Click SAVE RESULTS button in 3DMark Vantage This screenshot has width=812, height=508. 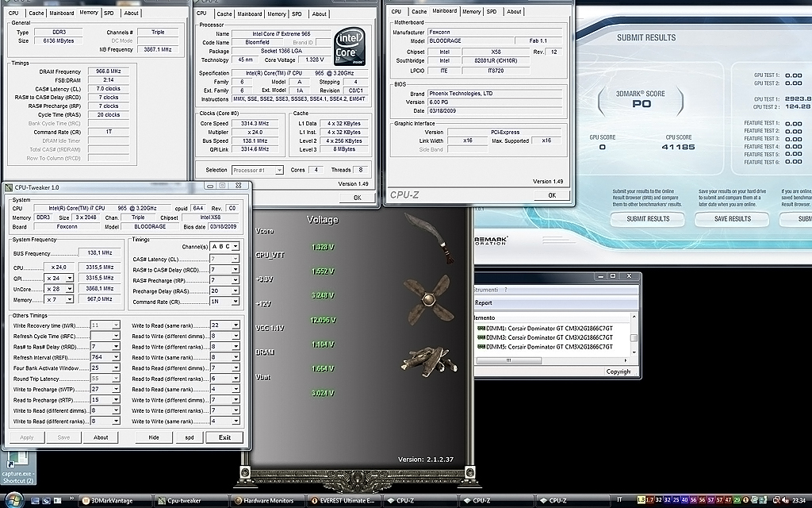(x=732, y=219)
